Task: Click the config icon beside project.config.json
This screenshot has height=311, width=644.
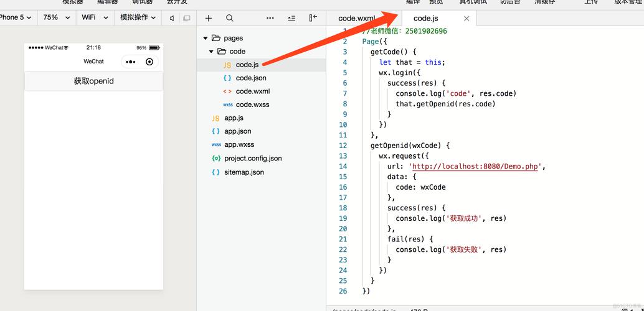Action: (x=216, y=159)
